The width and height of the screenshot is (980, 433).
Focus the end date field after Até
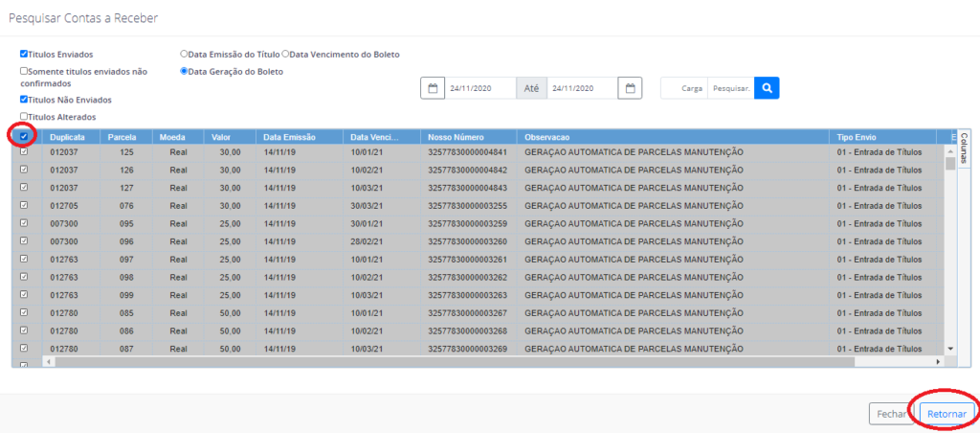[x=582, y=88]
